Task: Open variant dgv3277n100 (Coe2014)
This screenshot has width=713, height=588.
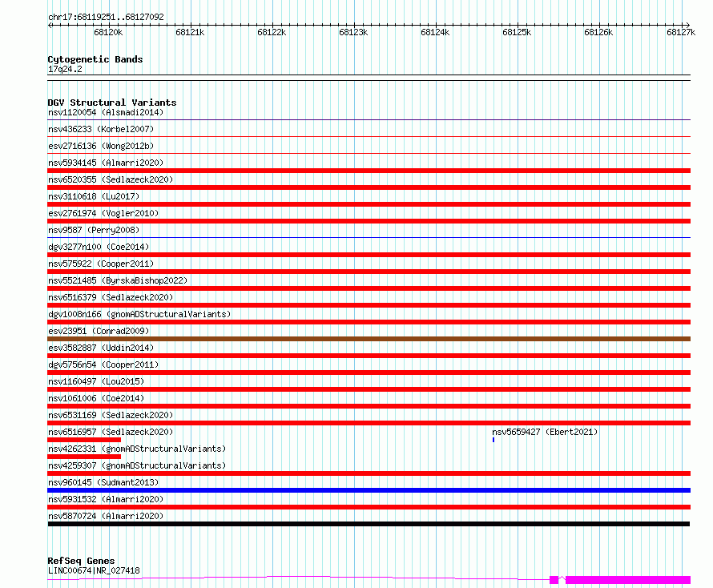Action: pyautogui.click(x=99, y=247)
